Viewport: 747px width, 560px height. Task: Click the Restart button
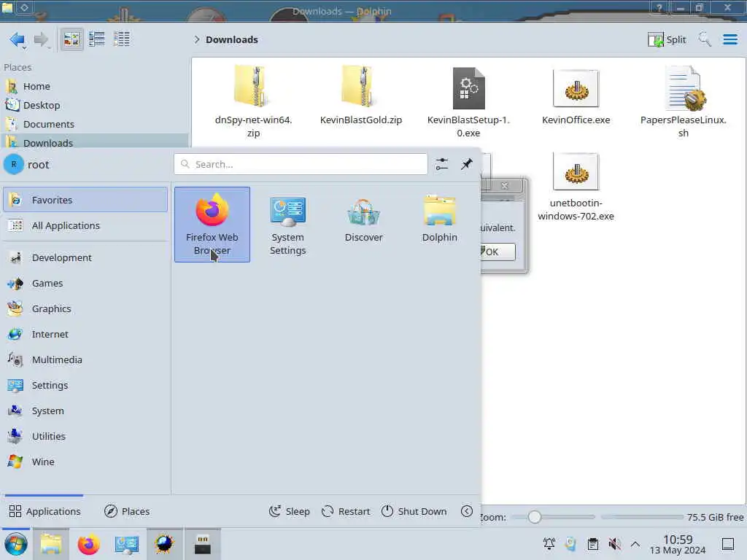click(x=346, y=511)
